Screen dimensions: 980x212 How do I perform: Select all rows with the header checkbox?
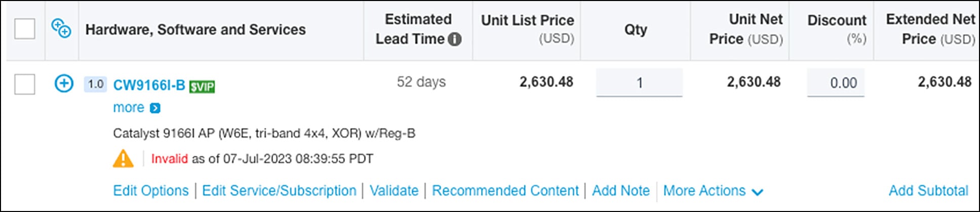(x=25, y=29)
